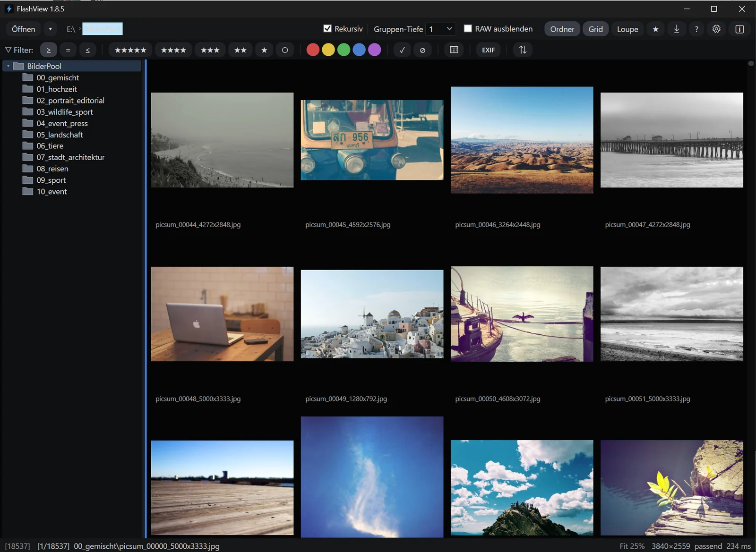Select the BilderPool root folder

tap(72, 66)
